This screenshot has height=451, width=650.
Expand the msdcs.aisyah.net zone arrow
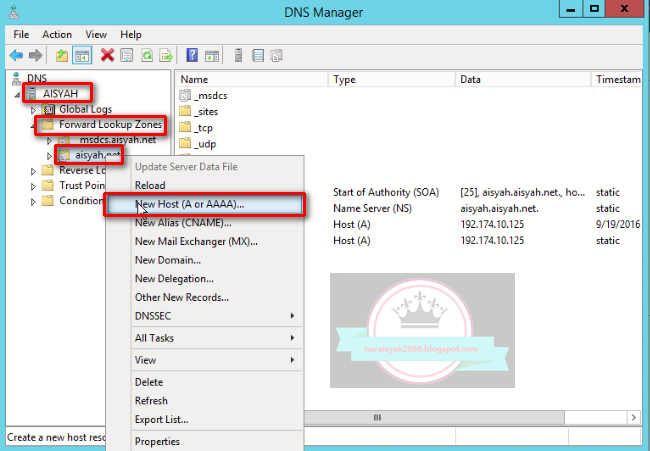(x=49, y=141)
